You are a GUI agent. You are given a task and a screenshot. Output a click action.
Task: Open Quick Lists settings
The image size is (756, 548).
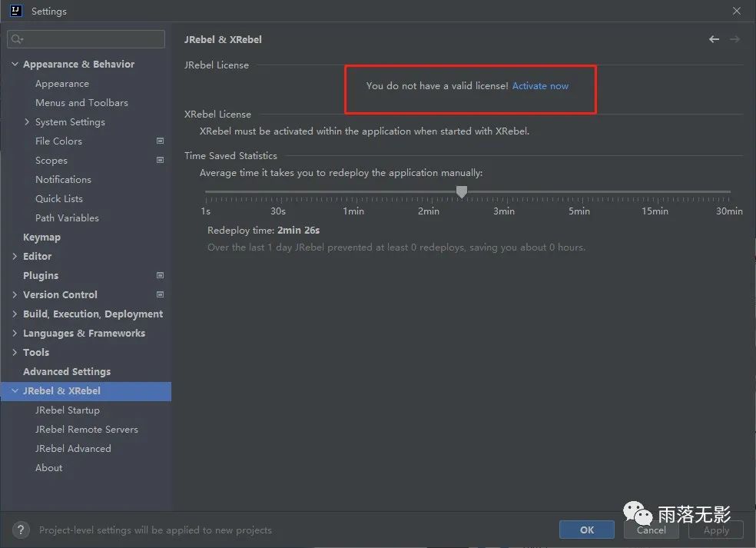tap(59, 199)
